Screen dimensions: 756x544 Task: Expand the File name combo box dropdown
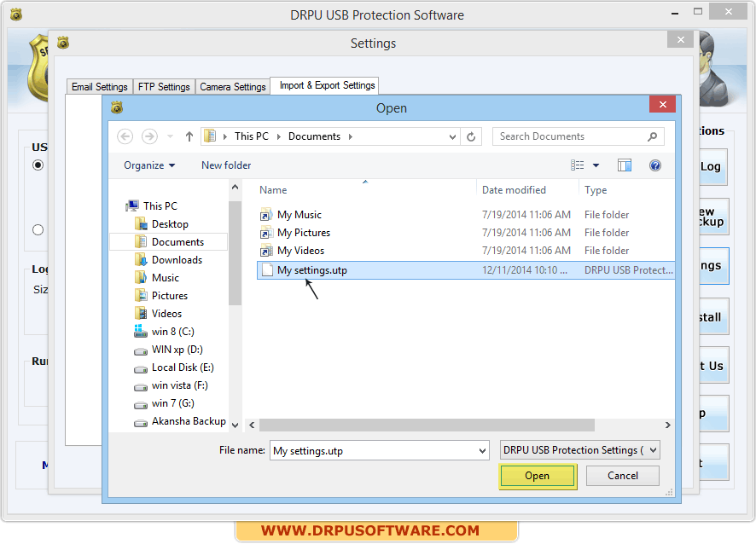[x=482, y=451]
